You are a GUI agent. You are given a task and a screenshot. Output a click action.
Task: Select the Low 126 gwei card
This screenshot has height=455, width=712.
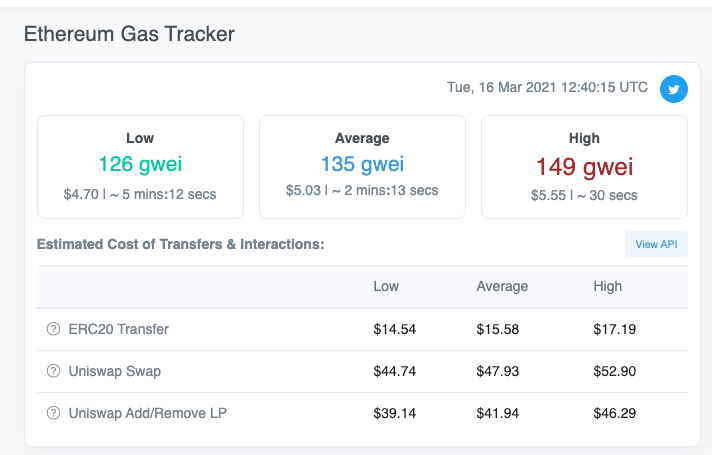[x=140, y=167]
